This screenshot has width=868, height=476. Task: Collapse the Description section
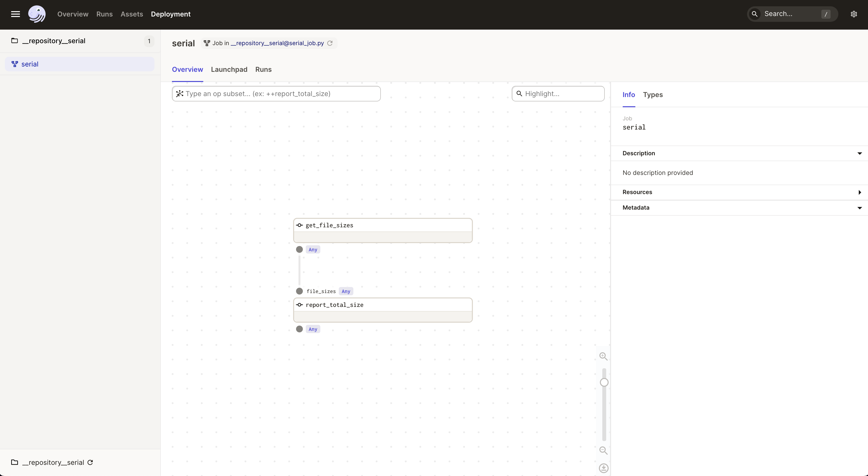pyautogui.click(x=859, y=154)
